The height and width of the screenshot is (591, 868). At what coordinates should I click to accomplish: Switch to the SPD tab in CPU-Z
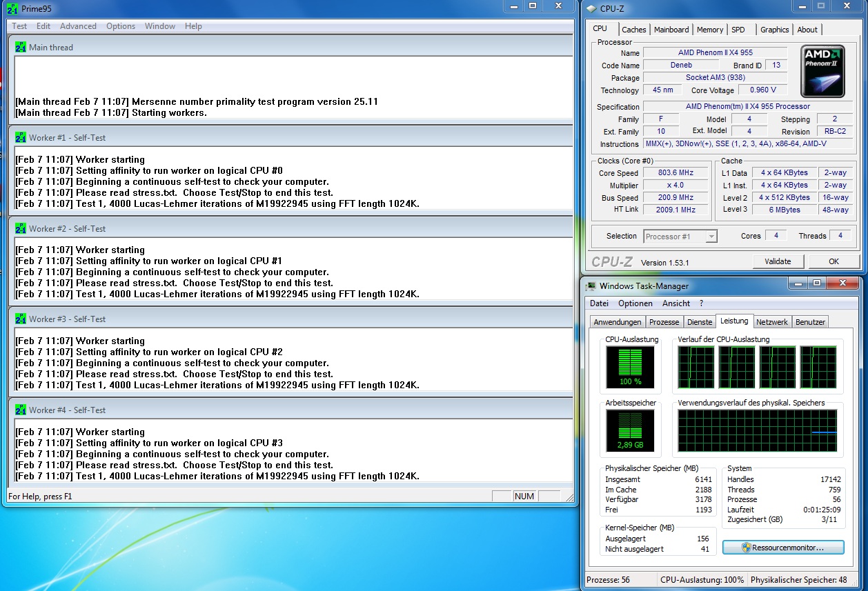click(738, 30)
